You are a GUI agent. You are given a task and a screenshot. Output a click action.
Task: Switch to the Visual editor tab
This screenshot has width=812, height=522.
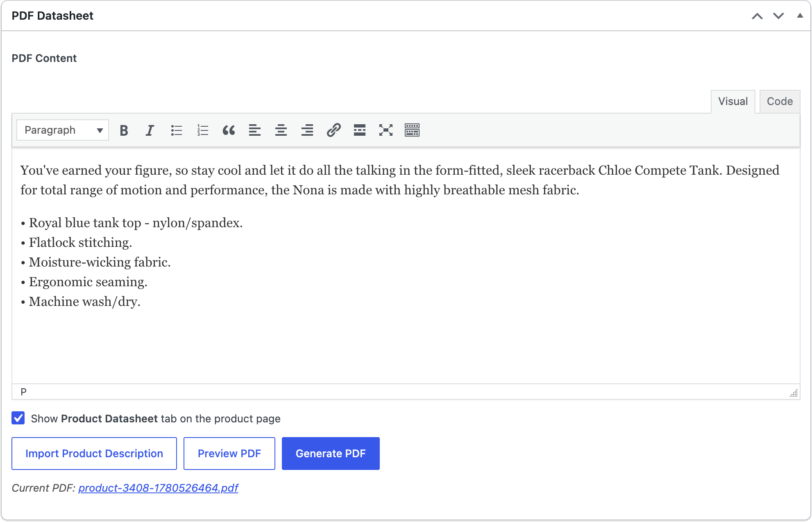point(733,101)
